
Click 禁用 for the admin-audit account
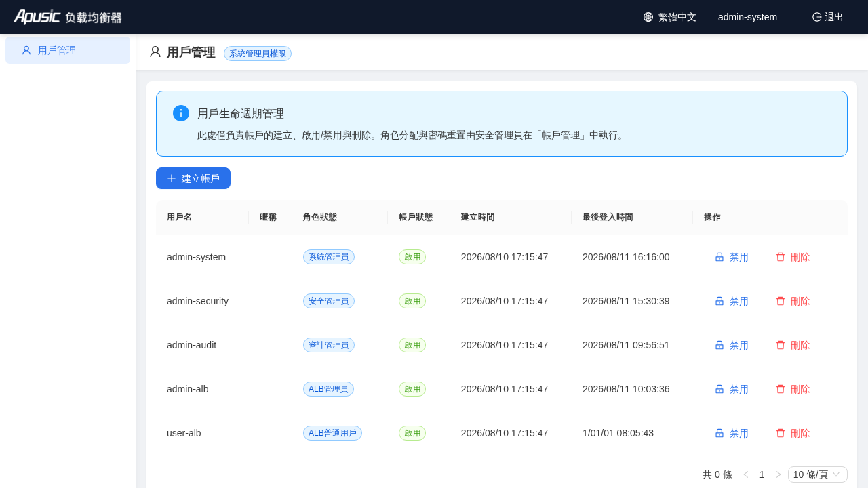click(x=732, y=345)
